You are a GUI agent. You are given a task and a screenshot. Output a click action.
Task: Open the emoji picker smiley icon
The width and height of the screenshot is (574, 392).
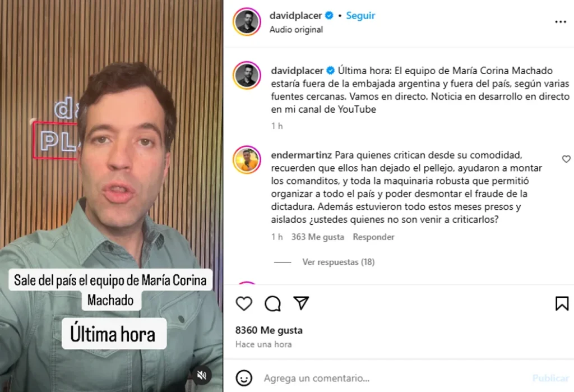pyautogui.click(x=244, y=378)
